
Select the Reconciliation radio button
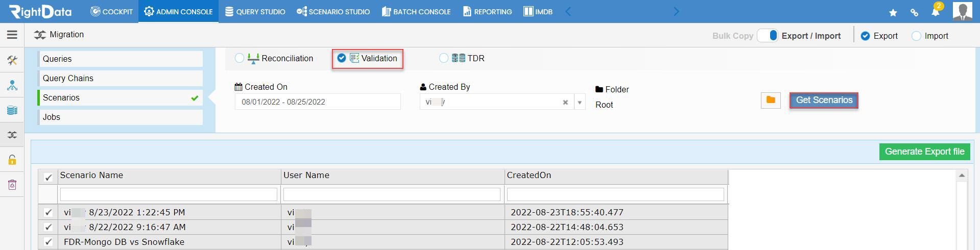click(x=240, y=58)
